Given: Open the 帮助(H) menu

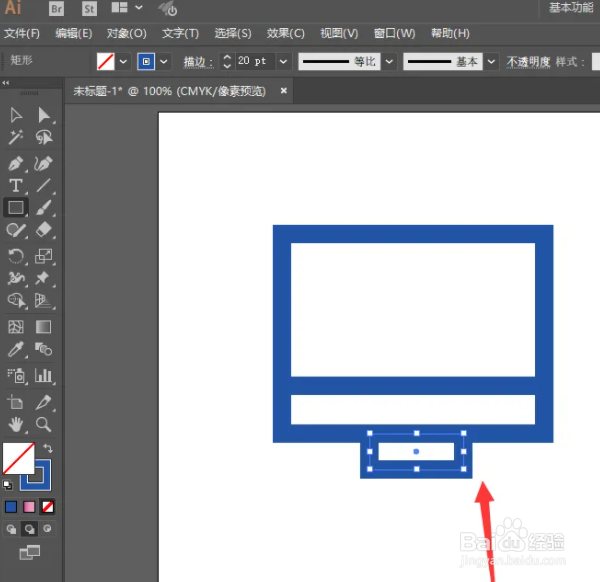Looking at the screenshot, I should pos(450,33).
